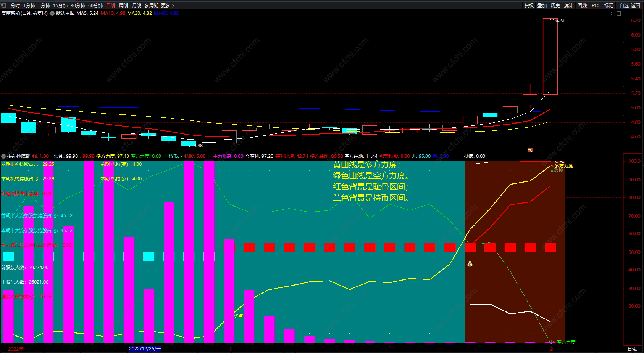The width and height of the screenshot is (644, 353).
Task: Click the MA20: 4.82 value
Action: coord(139,13)
